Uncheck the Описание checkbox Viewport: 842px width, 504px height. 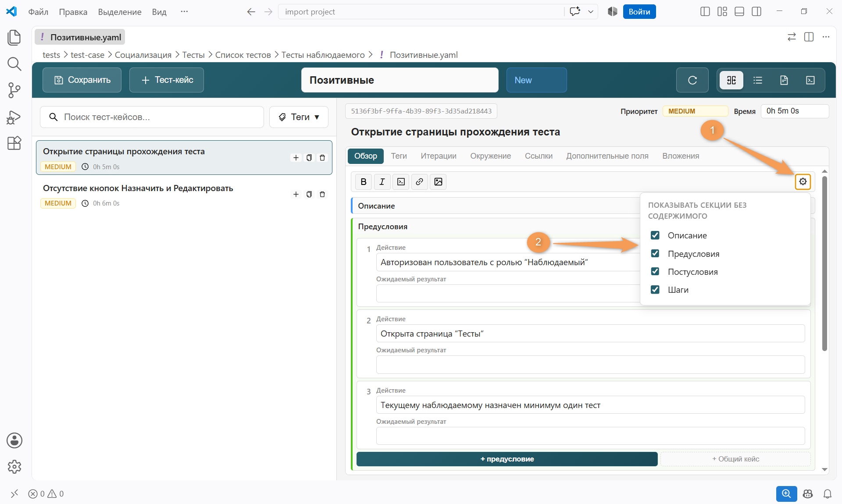(655, 235)
